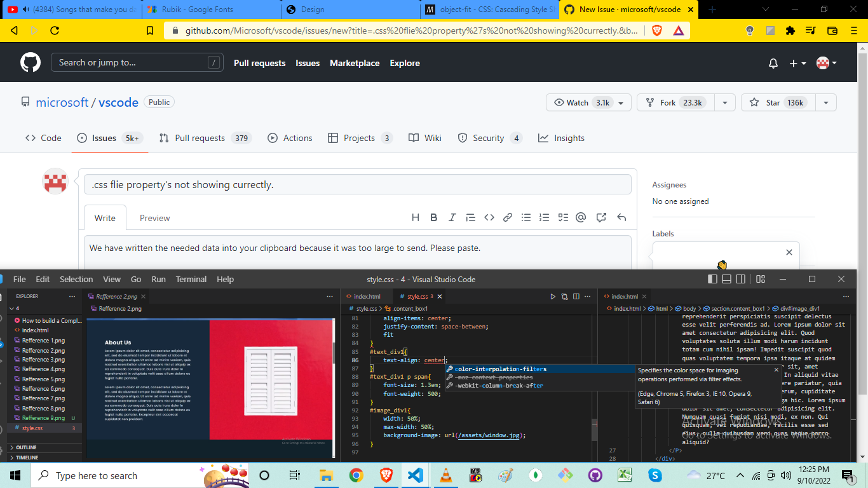The height and width of the screenshot is (488, 868).
Task: Mention a user via the @ icon
Action: 580,217
